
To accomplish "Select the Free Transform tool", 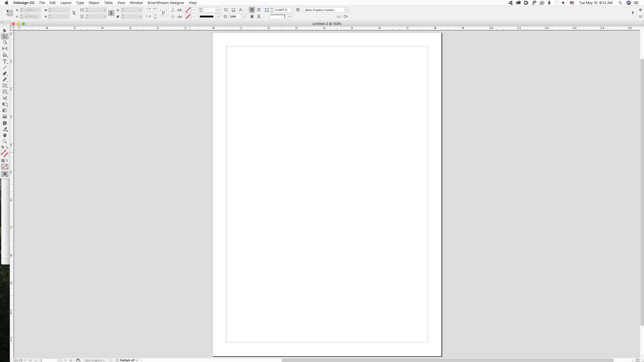I will (x=5, y=104).
